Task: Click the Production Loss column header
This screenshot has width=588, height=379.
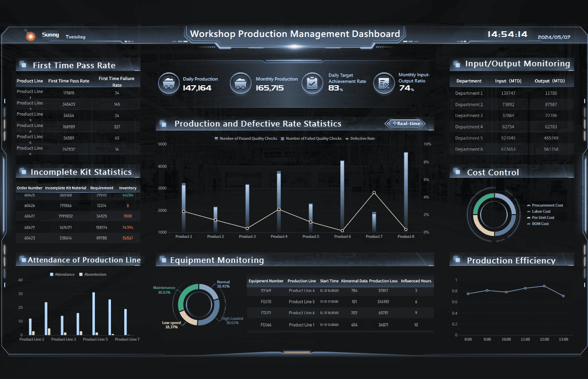Action: (383, 281)
